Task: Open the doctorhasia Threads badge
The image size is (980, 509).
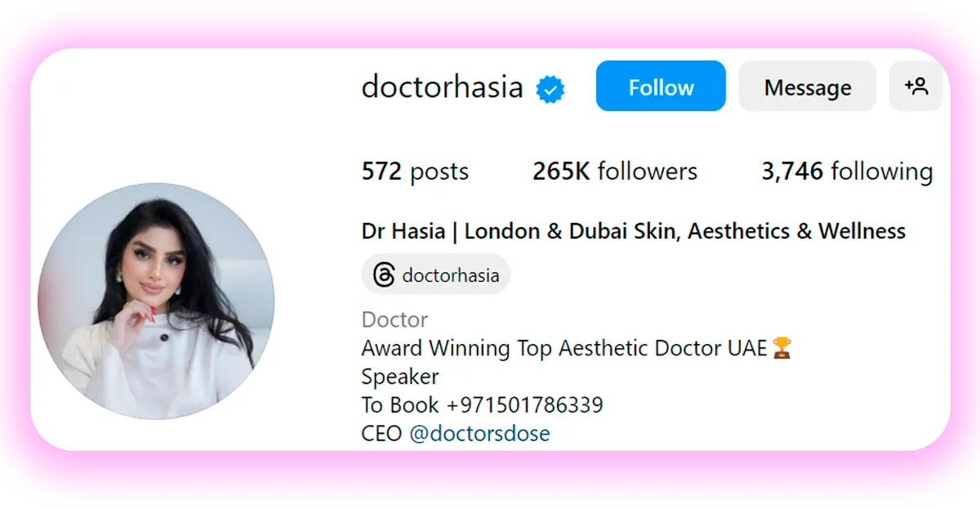Action: tap(436, 275)
